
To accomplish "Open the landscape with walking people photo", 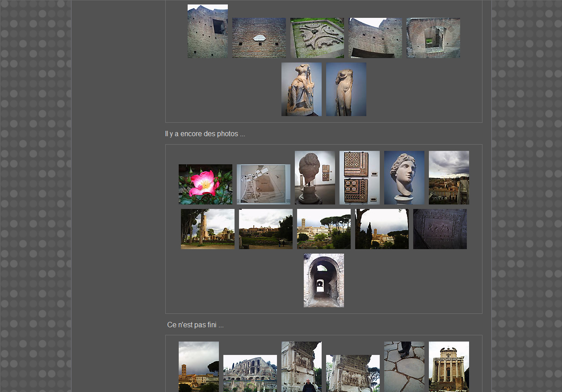I will (x=265, y=229).
